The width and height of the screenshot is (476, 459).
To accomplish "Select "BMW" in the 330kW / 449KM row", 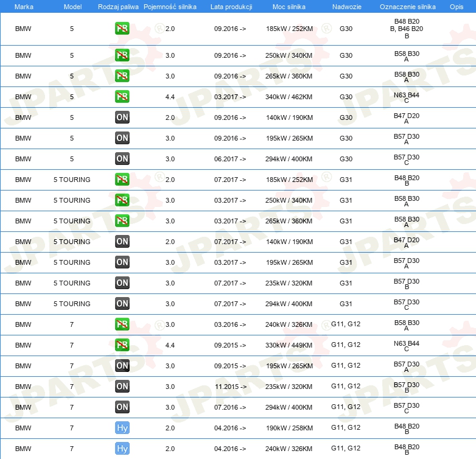I will click(x=23, y=345).
